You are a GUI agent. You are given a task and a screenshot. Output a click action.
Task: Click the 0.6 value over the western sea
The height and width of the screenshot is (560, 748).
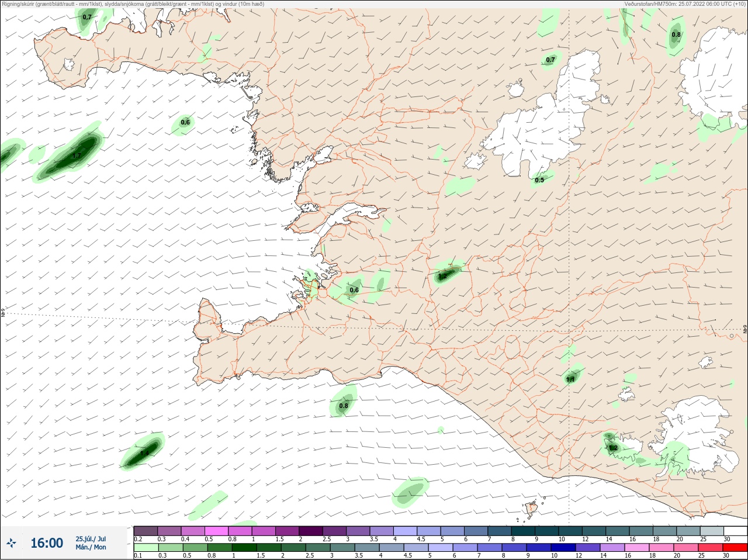coord(185,122)
